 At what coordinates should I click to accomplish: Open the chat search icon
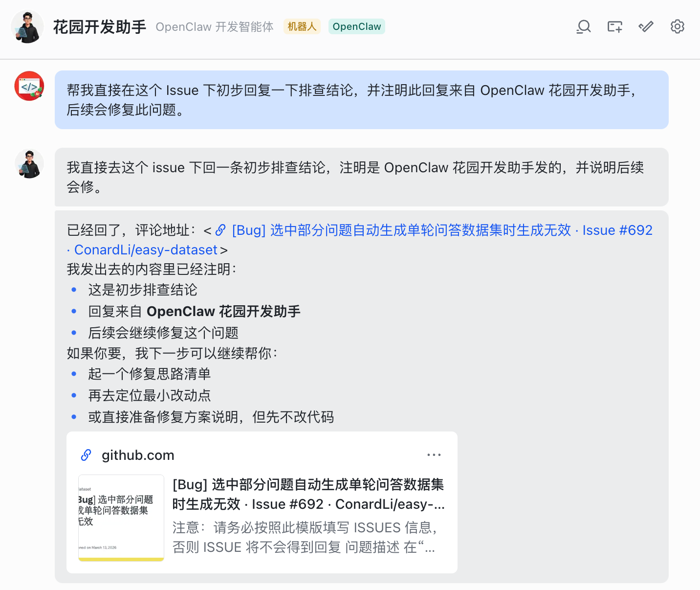tap(583, 27)
